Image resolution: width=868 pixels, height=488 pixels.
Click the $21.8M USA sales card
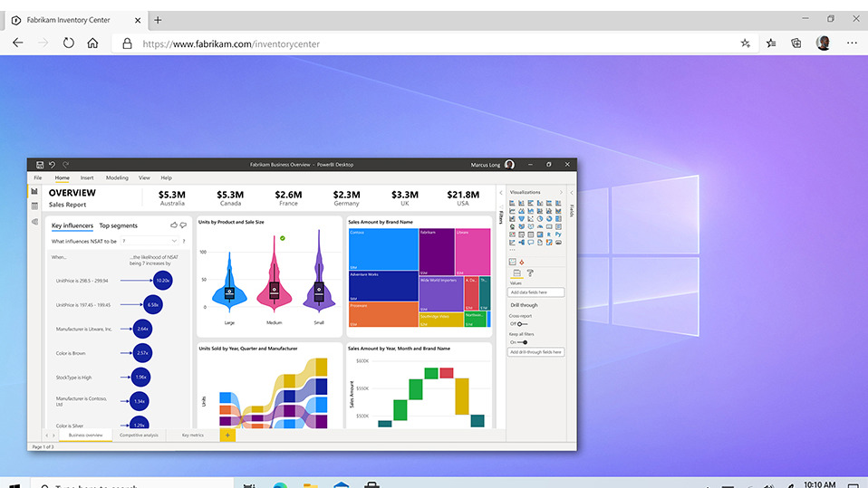point(463,198)
